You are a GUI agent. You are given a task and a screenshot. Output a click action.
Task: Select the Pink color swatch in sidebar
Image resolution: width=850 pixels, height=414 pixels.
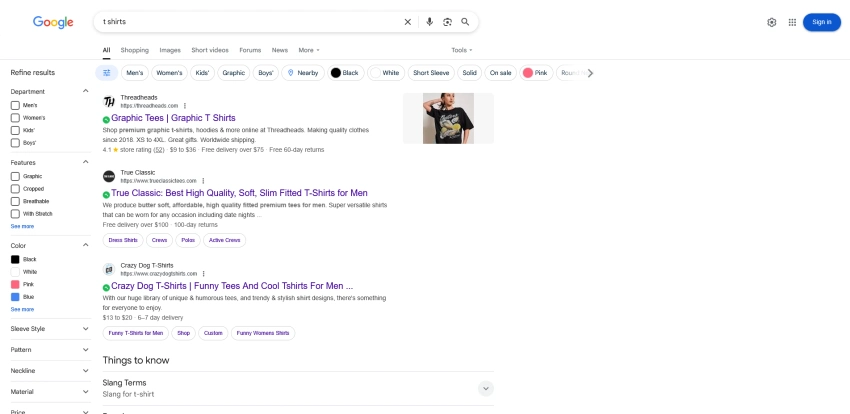(15, 284)
